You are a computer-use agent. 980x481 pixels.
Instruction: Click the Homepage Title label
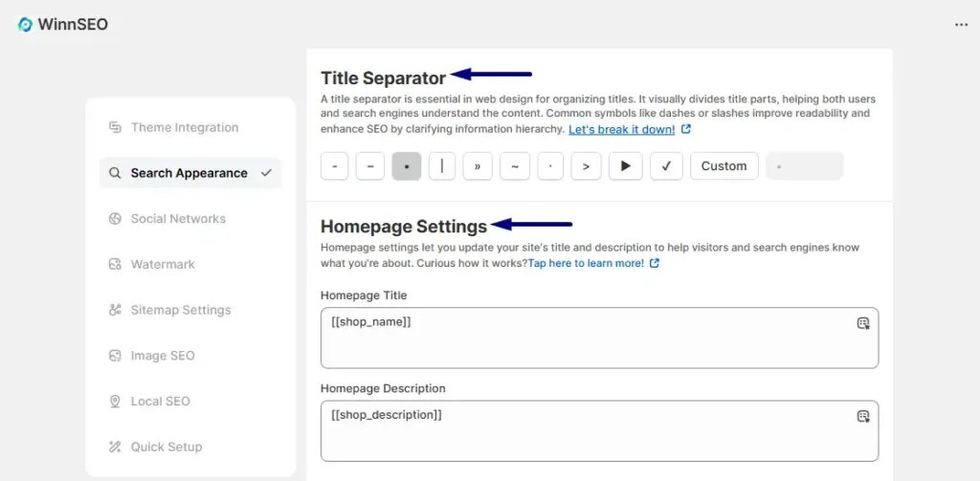pyautogui.click(x=364, y=295)
